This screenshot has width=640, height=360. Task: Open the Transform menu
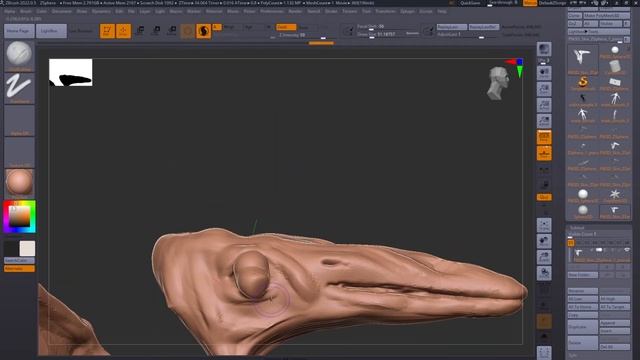[x=386, y=11]
